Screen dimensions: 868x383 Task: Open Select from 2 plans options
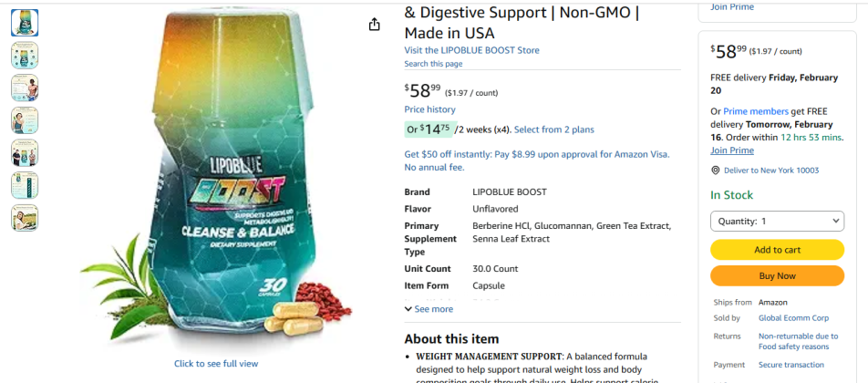click(553, 129)
